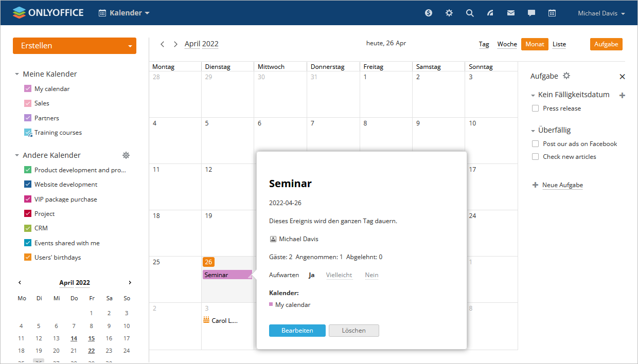Click the Neue Aufgabe link
Image resolution: width=638 pixels, height=364 pixels.
pos(562,185)
